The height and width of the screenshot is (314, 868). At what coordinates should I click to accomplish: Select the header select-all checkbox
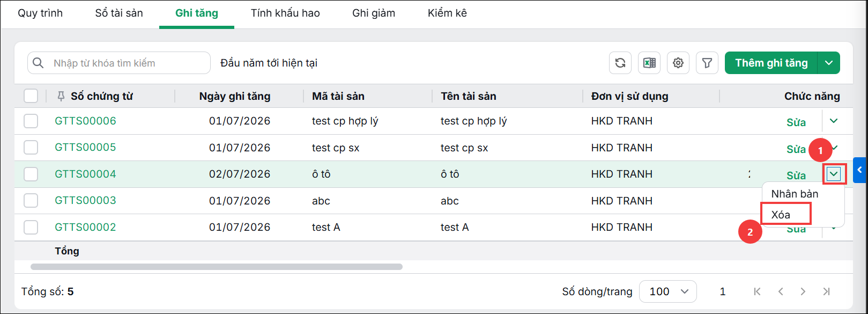[31, 96]
